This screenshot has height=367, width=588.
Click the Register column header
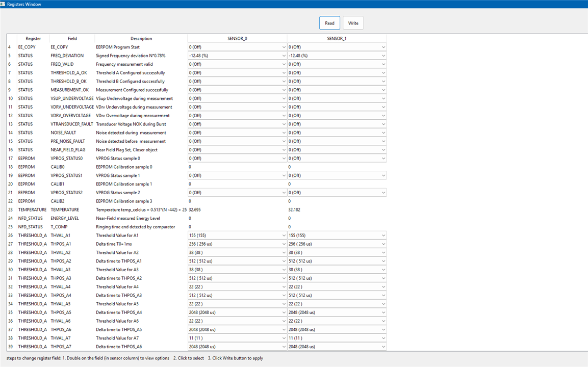[x=33, y=38]
